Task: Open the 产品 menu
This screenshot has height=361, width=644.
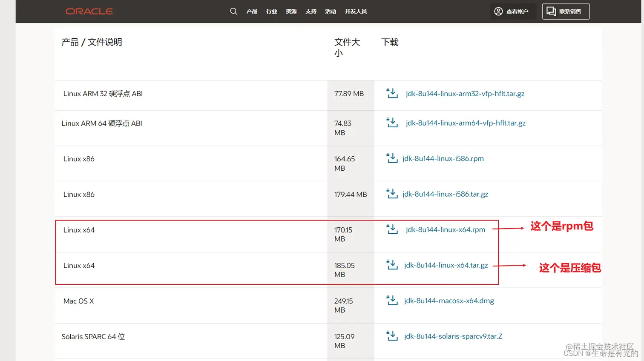Action: (x=252, y=11)
